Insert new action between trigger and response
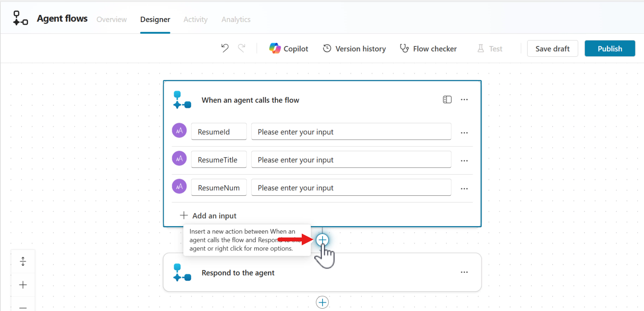 click(322, 240)
